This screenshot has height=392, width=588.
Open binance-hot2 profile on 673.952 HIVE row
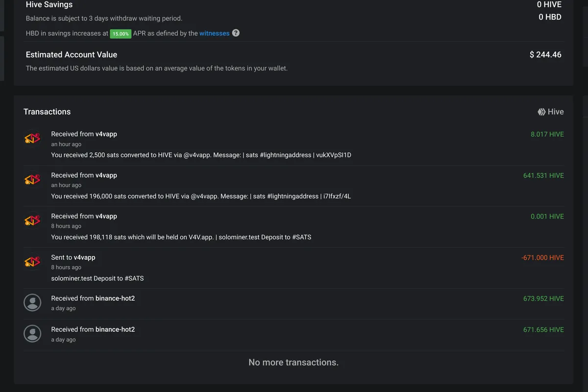coord(115,298)
